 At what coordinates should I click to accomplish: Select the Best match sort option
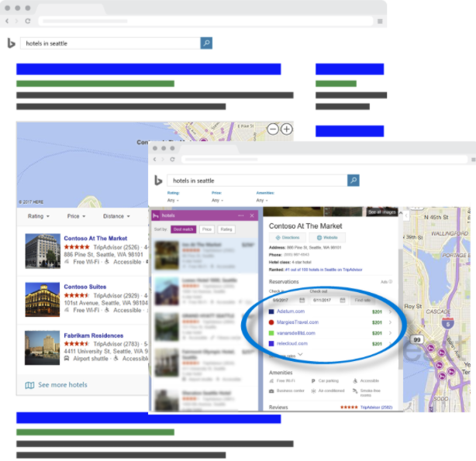click(184, 229)
